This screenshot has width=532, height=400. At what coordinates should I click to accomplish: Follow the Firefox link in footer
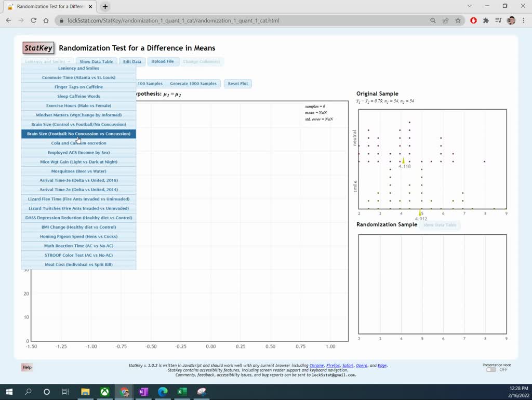tap(333, 365)
